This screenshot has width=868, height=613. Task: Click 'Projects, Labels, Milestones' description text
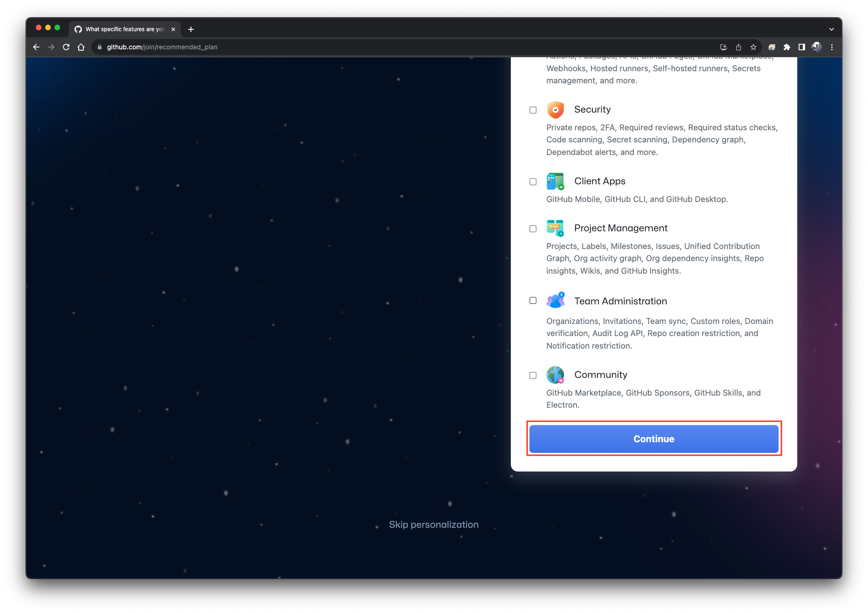[655, 258]
